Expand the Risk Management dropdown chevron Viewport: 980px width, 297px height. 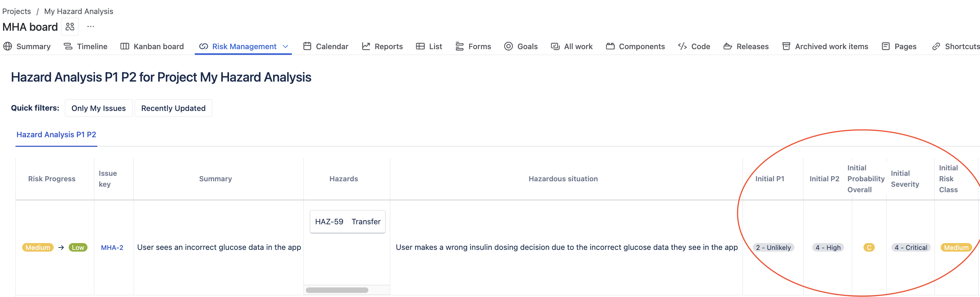[285, 46]
